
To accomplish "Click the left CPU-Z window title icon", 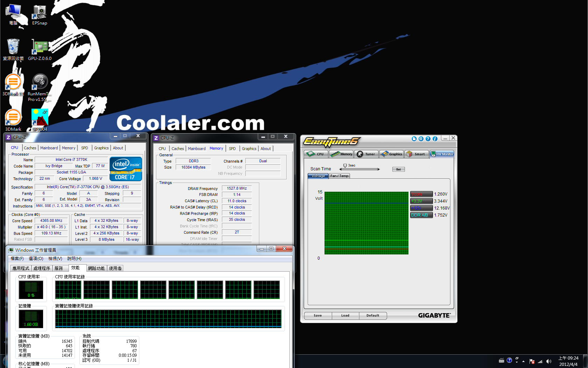I will click(8, 137).
